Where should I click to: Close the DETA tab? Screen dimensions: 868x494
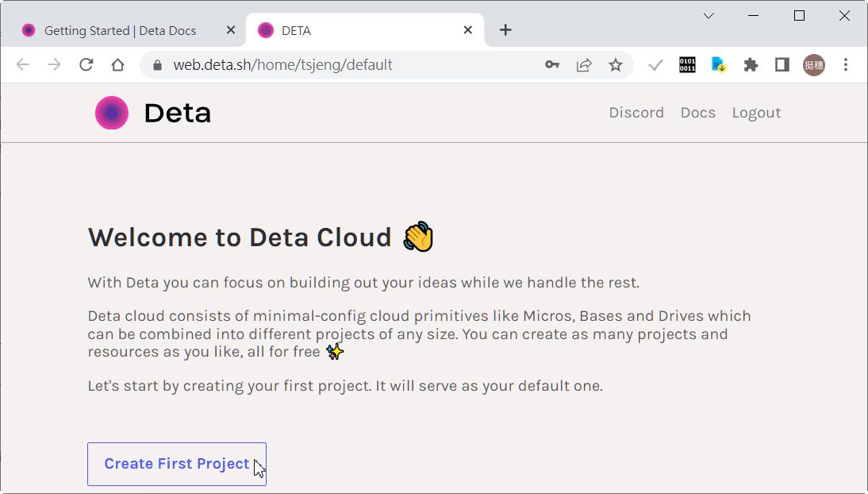(468, 30)
